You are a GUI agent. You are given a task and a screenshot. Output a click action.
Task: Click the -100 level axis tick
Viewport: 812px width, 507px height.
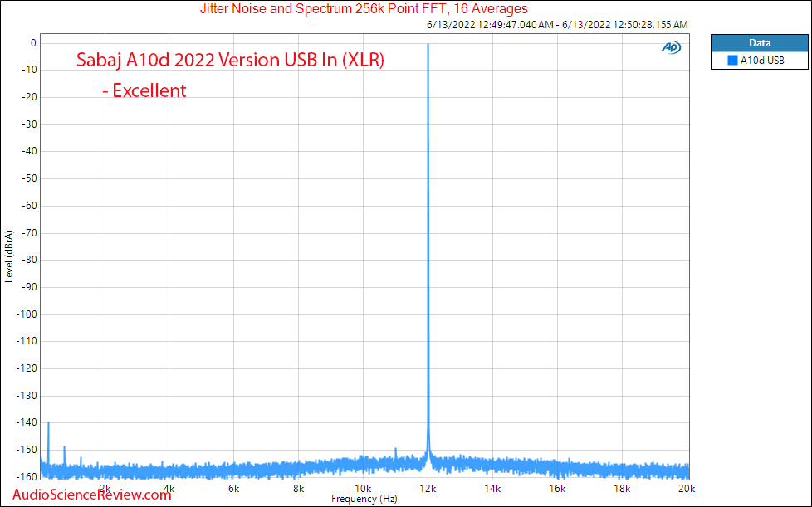(x=27, y=314)
